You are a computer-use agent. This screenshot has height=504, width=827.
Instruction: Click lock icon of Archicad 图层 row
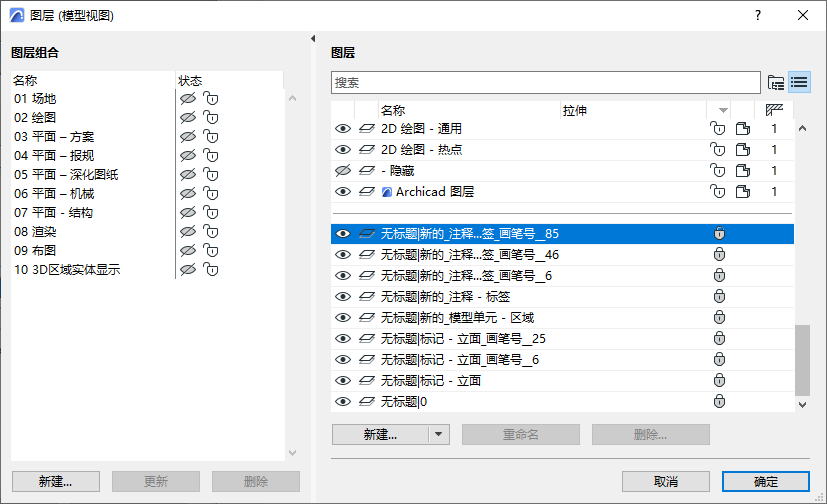pyautogui.click(x=717, y=192)
